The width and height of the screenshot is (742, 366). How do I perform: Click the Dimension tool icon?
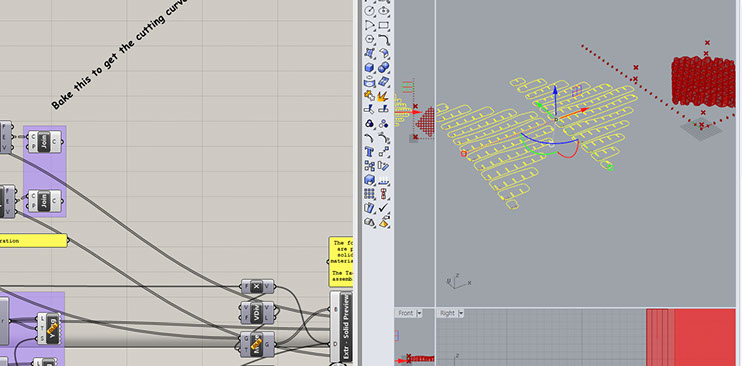tap(384, 180)
